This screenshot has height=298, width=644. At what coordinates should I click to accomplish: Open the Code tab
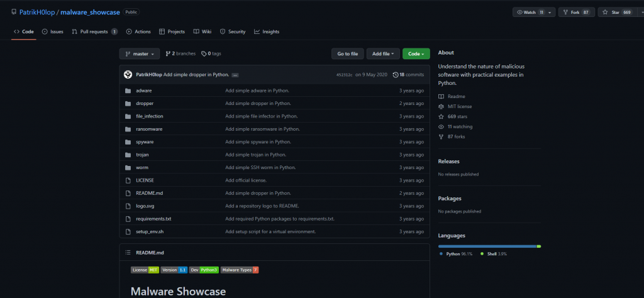tap(24, 31)
